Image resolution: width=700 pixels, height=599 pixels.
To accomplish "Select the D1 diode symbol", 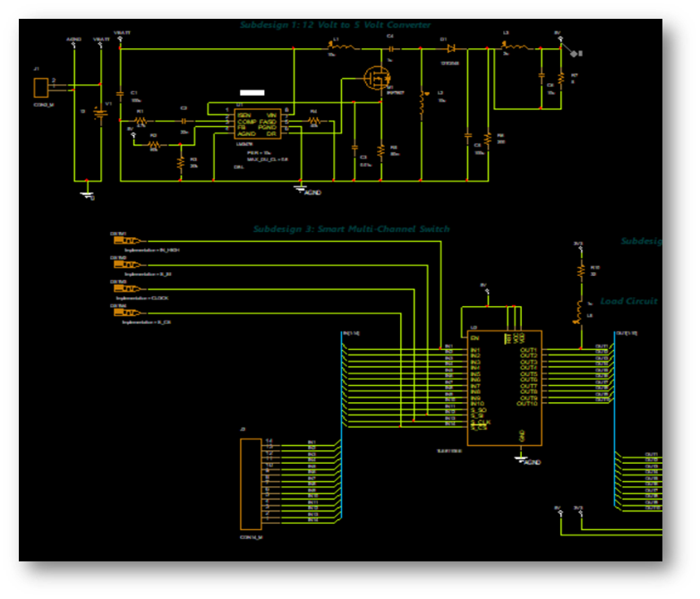I will click(x=450, y=47).
